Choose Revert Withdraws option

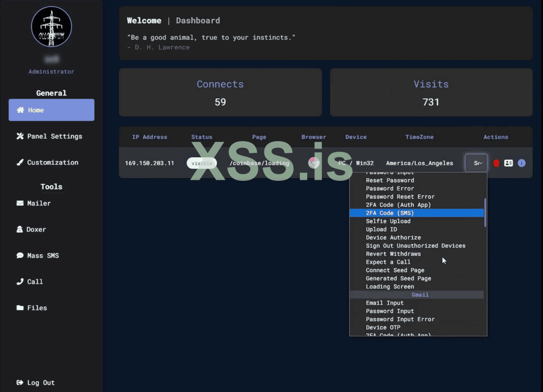pos(393,254)
